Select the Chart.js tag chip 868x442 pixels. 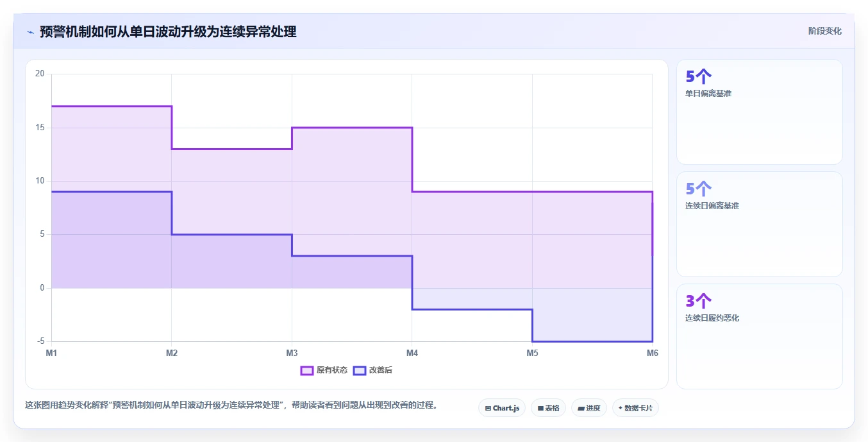[x=502, y=408]
